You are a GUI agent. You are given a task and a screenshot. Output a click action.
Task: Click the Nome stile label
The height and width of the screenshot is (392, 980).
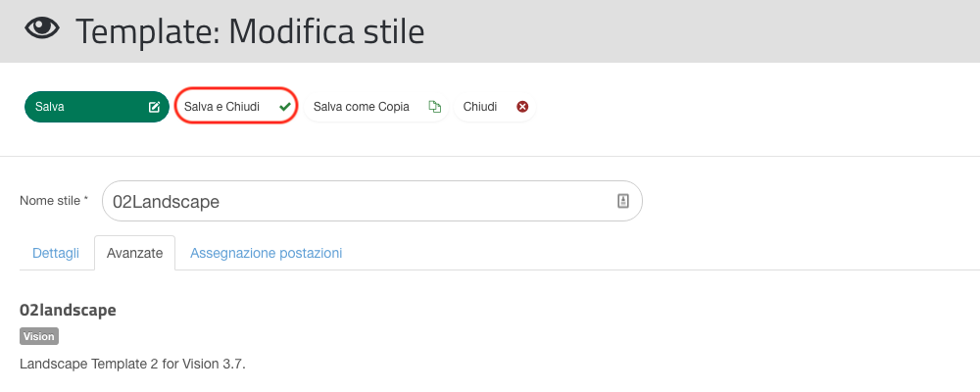click(54, 201)
